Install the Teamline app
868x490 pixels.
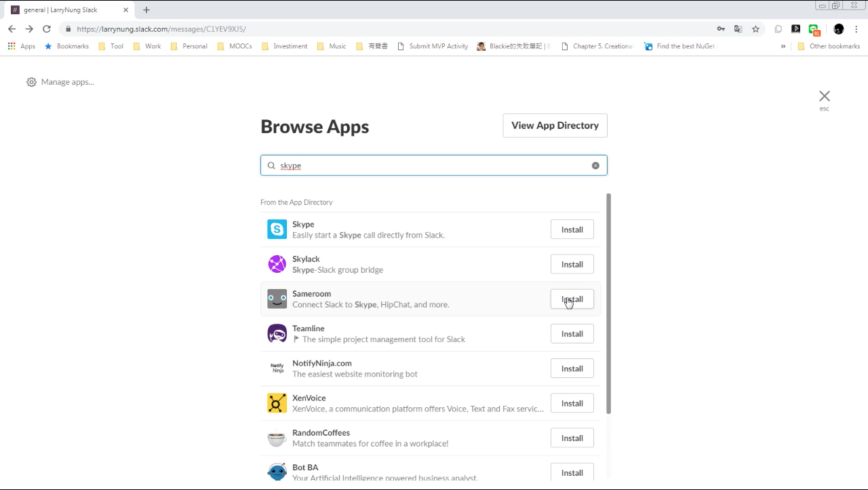572,333
